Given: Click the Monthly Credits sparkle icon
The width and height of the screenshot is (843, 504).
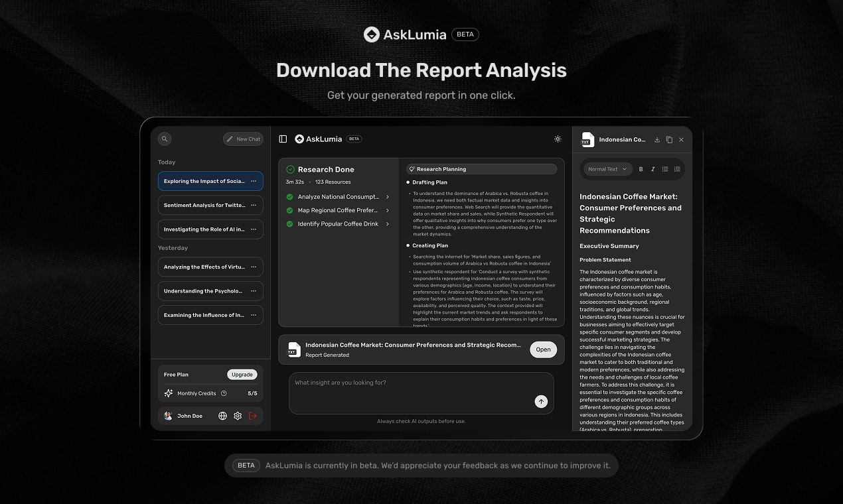Looking at the screenshot, I should click(169, 393).
